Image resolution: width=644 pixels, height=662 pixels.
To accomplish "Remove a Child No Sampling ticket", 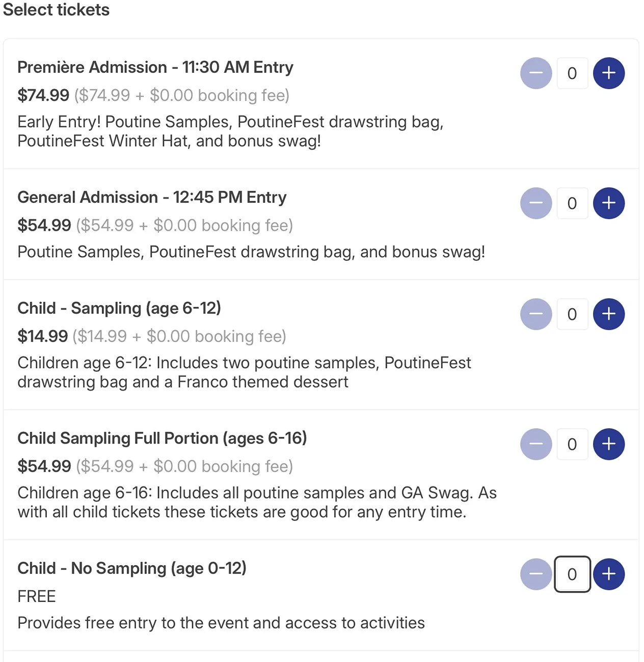I will tap(536, 574).
